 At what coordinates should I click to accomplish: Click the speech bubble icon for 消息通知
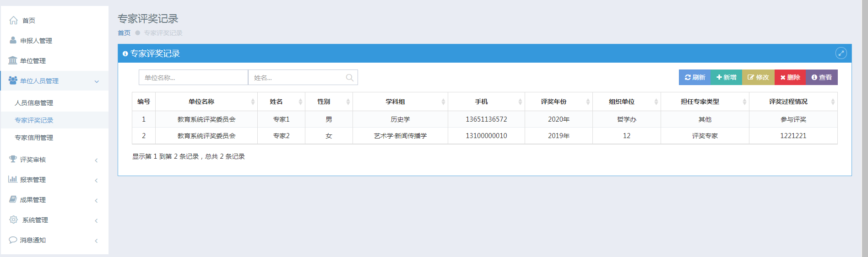pos(13,240)
